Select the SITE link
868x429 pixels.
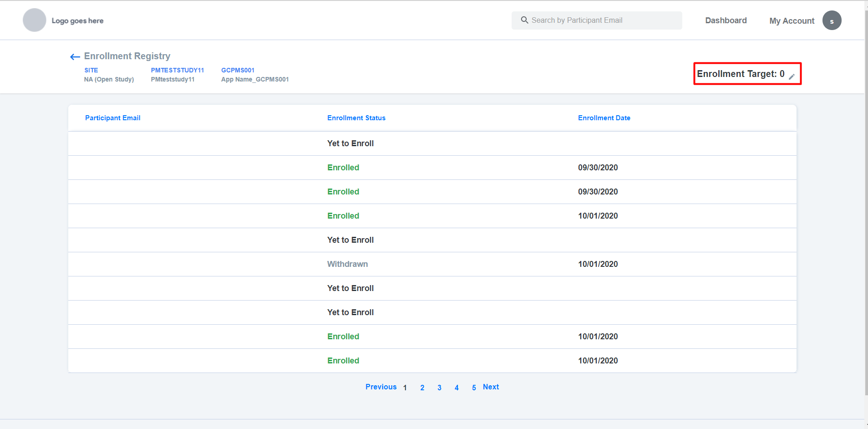pos(91,70)
